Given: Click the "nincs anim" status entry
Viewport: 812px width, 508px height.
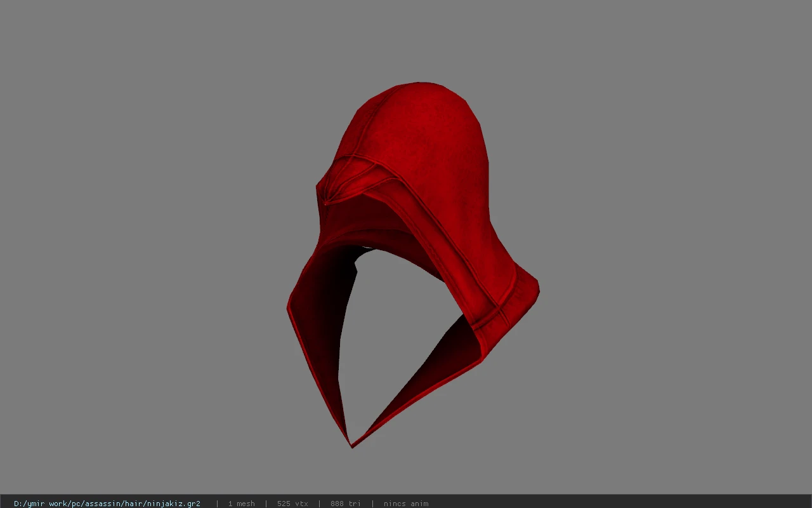Looking at the screenshot, I should tap(406, 504).
